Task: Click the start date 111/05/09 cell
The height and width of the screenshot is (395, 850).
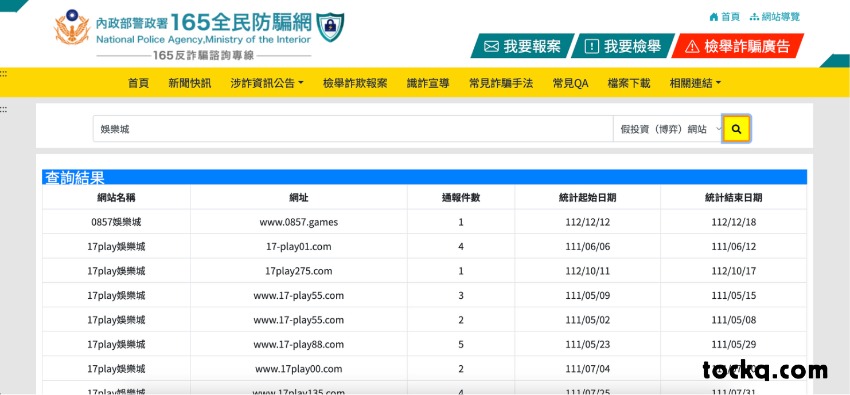Action: tap(588, 295)
